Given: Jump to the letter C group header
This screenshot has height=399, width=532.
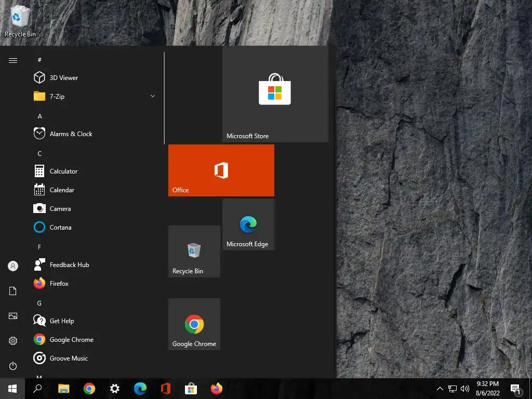Looking at the screenshot, I should (x=39, y=153).
